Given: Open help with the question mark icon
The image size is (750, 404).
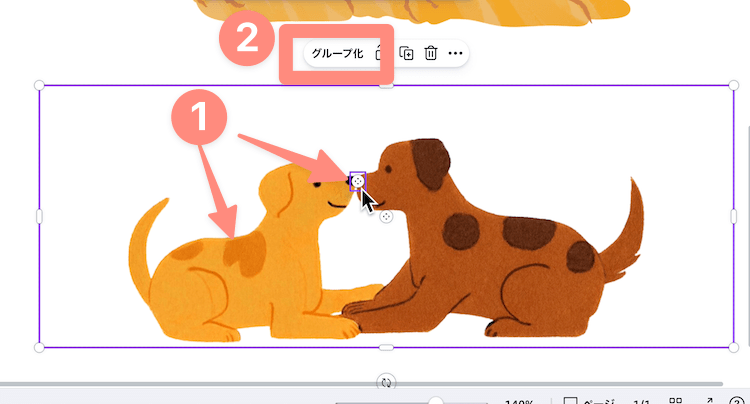Looking at the screenshot, I should click(737, 402).
